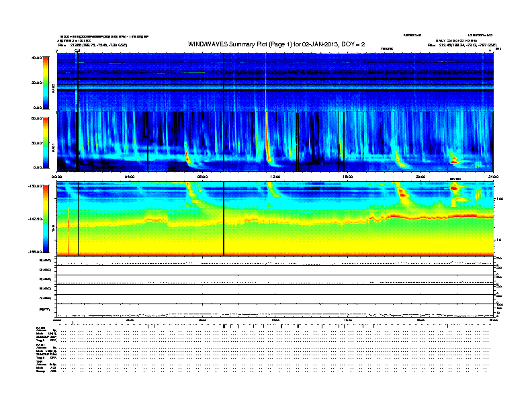Click the burst before 08:00 in RAD1 panel
The height and width of the screenshot is (411, 532).
(x=187, y=156)
